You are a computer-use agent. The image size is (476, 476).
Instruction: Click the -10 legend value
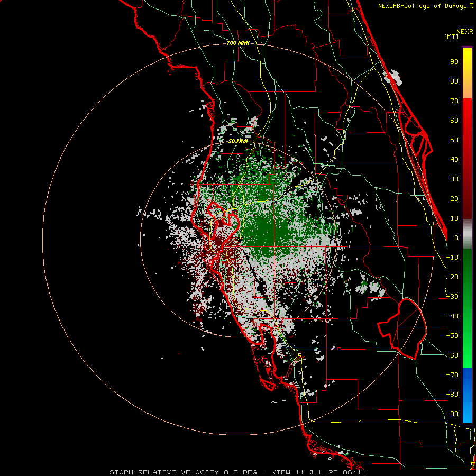pos(453,258)
